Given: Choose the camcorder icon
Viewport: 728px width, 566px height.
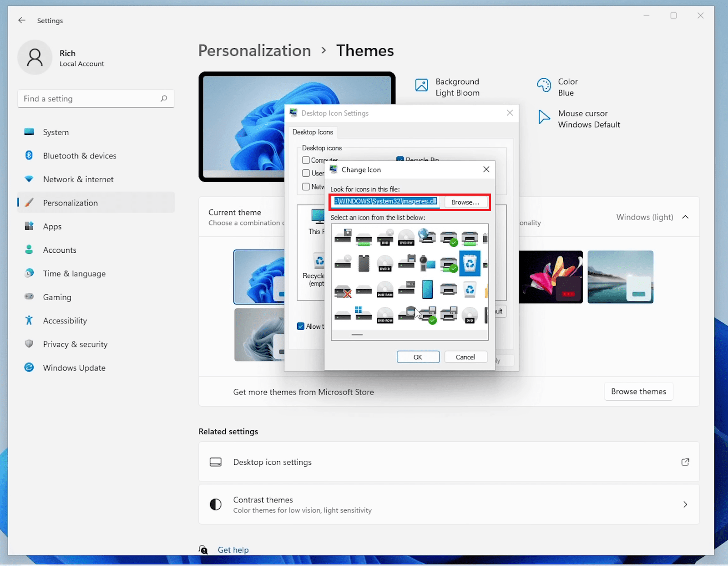Looking at the screenshot, I should (427, 263).
